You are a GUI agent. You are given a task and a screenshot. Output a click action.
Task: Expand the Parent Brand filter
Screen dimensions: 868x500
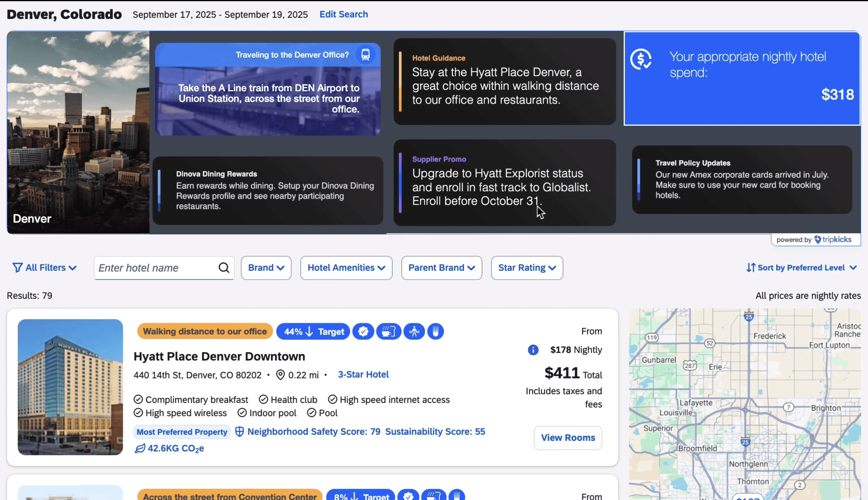[x=441, y=267]
